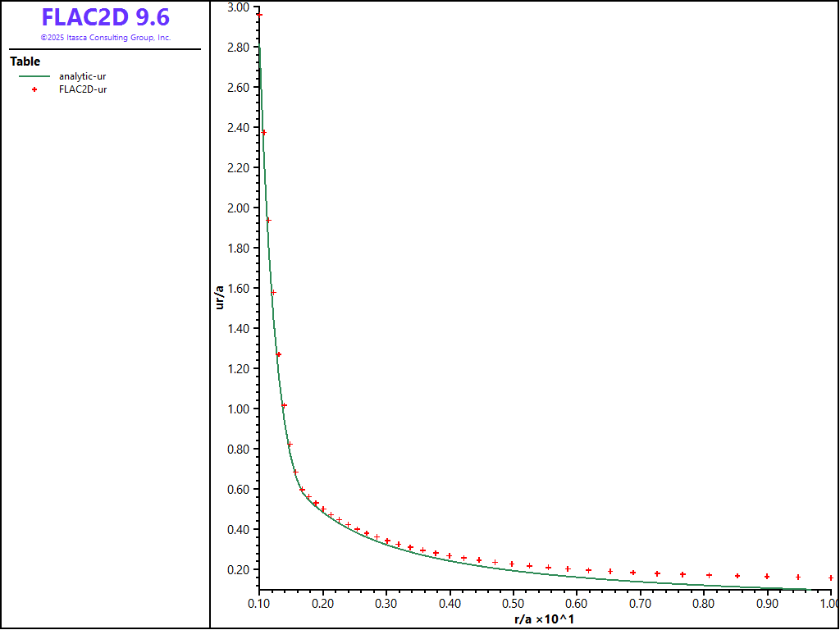Click the ur/a vertical axis label
This screenshot has width=840, height=630.
click(219, 296)
